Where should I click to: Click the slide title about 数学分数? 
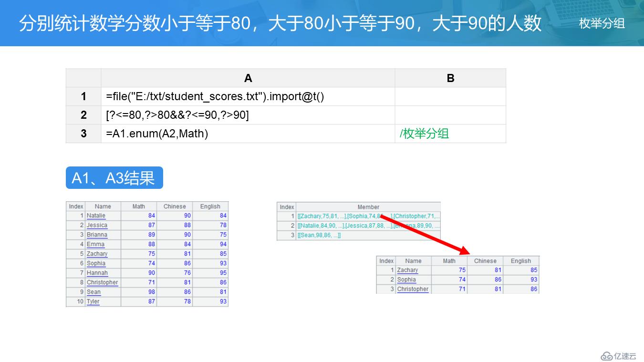pyautogui.click(x=280, y=23)
